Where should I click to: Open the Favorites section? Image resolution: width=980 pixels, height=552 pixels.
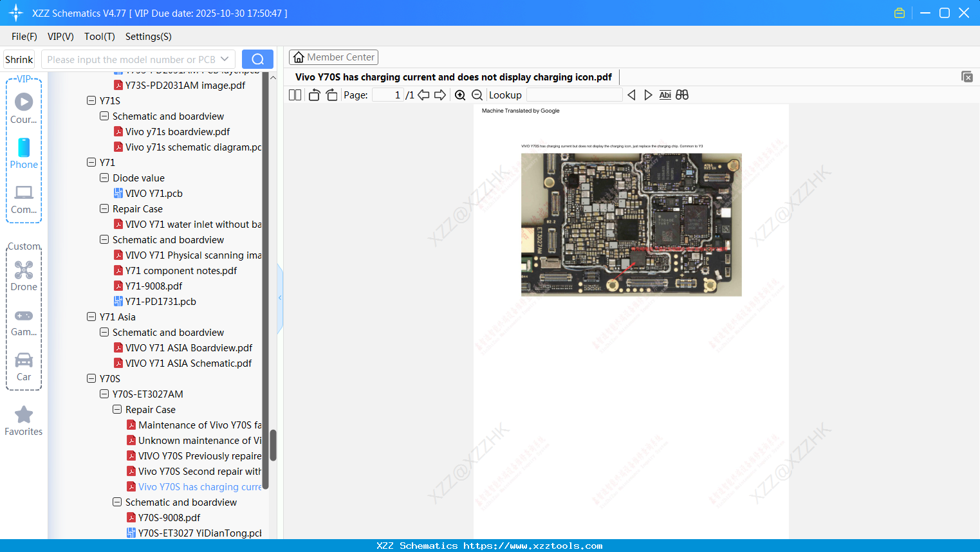pos(24,421)
